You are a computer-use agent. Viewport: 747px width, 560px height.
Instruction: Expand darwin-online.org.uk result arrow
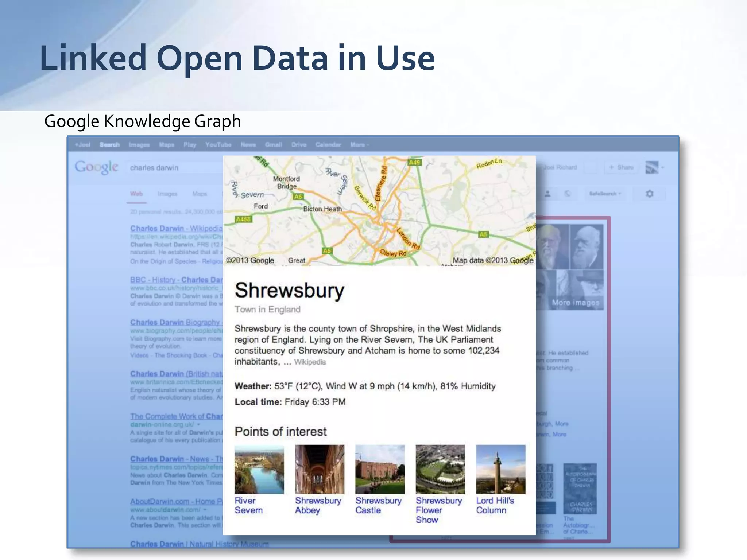pos(199,425)
